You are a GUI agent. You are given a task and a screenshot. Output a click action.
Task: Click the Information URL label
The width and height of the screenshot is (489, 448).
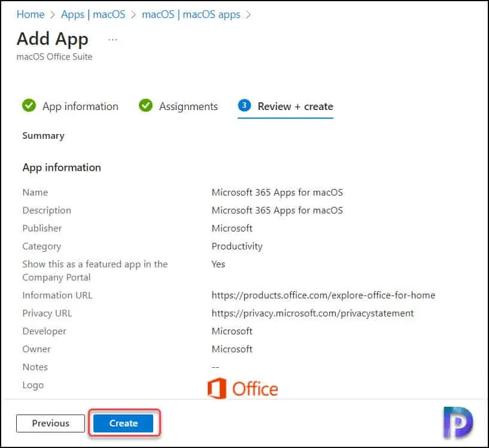tap(57, 295)
